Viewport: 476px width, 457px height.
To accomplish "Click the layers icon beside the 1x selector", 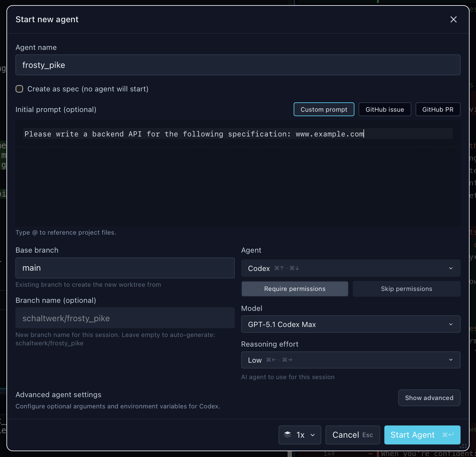I will (288, 435).
